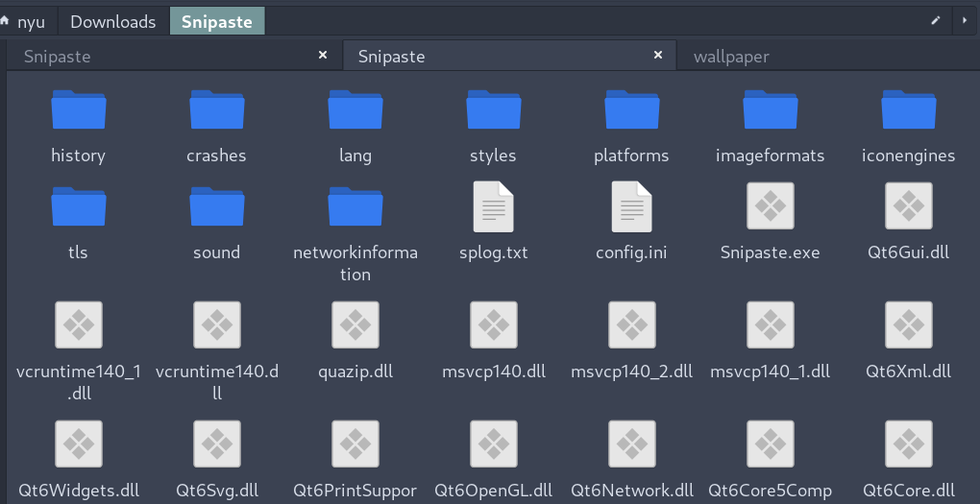Open the iconengines folder icon
The width and height of the screenshot is (980, 504).
[x=909, y=109]
